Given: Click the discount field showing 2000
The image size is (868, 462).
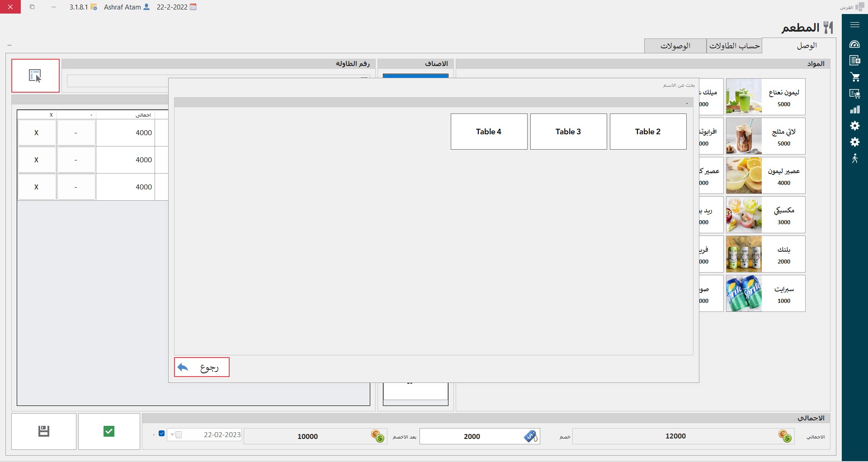Looking at the screenshot, I should point(472,436).
